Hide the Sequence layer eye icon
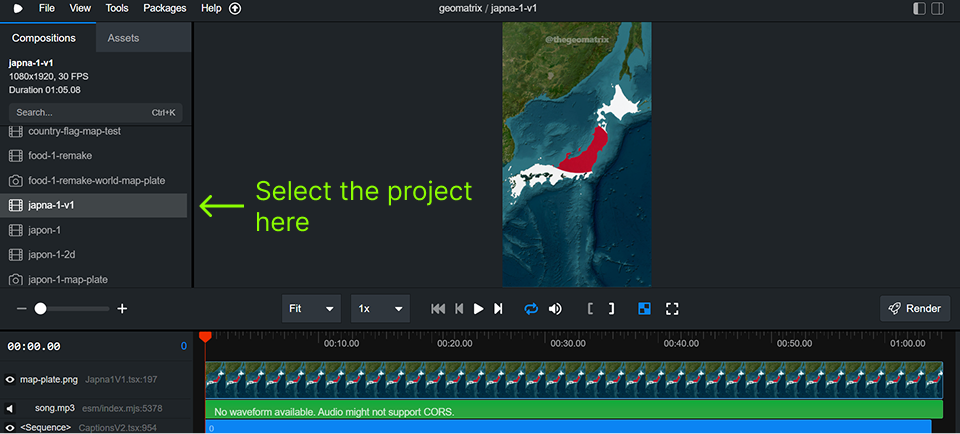Viewport: 960px width, 434px height. [x=10, y=427]
